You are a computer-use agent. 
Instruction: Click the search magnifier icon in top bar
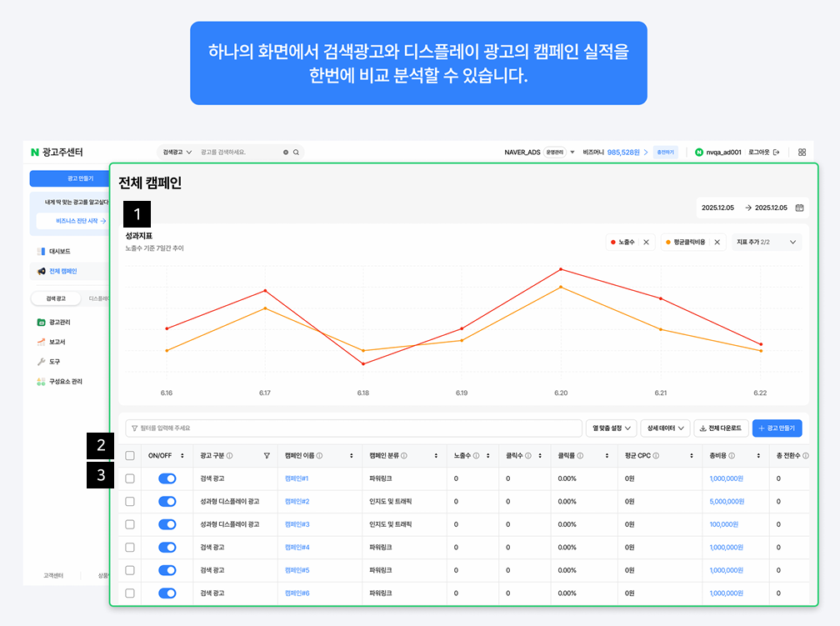click(x=296, y=153)
